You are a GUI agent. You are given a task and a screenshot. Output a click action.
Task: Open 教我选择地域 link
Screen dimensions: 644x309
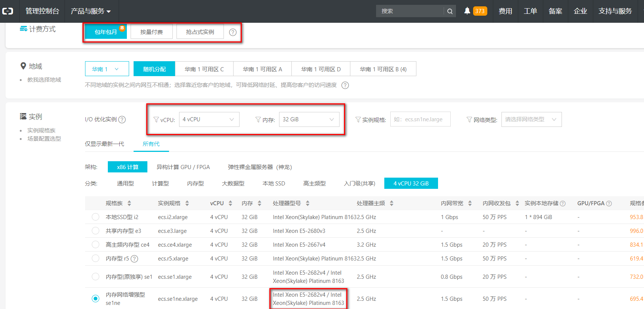[44, 80]
